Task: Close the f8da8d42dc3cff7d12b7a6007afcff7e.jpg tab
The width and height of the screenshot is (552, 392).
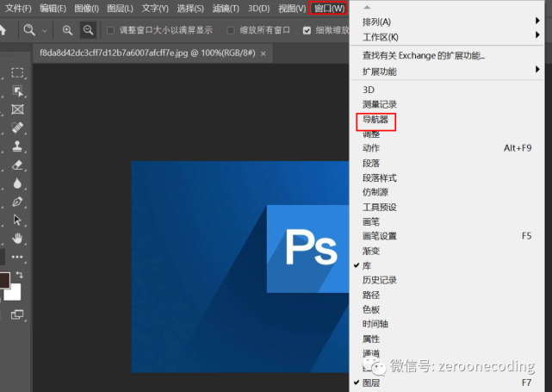Action: 263,53
